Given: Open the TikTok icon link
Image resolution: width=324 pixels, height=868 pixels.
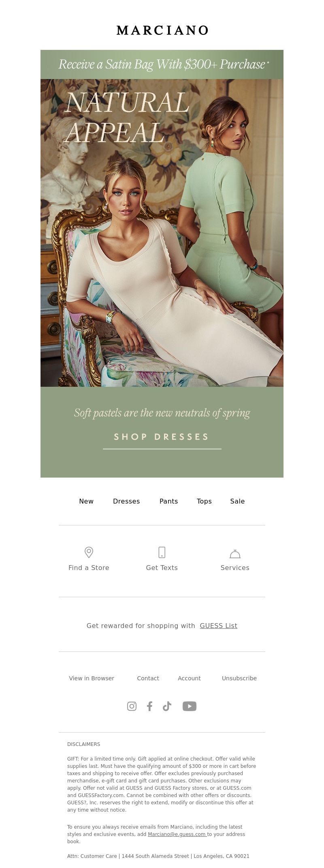Looking at the screenshot, I should (167, 706).
